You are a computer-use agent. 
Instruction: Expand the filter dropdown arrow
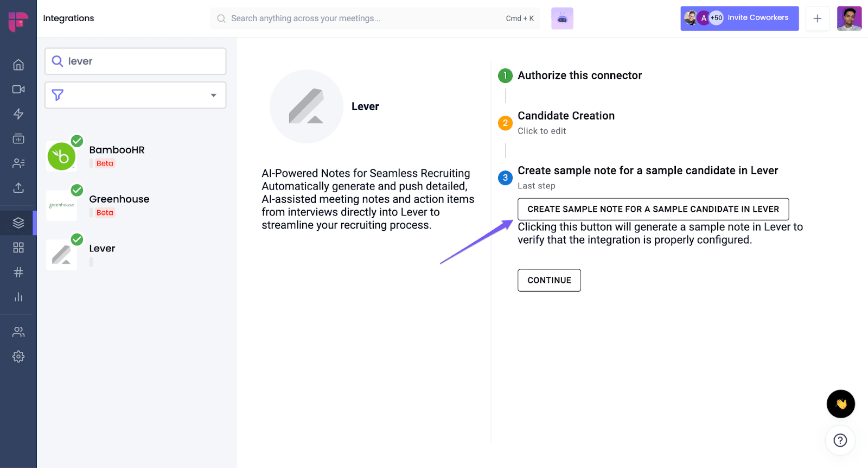pos(214,95)
